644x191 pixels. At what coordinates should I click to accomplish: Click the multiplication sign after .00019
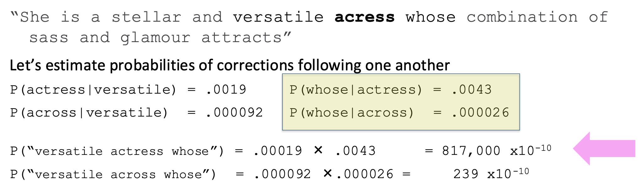[318, 150]
